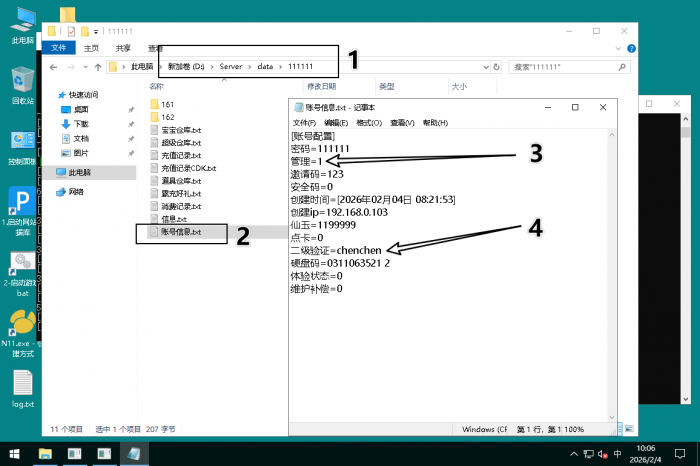Sort by 名称 column header

tap(156, 87)
